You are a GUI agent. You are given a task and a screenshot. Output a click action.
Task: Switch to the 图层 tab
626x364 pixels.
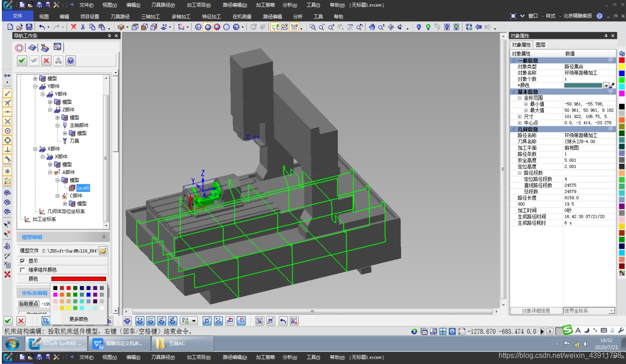(540, 45)
